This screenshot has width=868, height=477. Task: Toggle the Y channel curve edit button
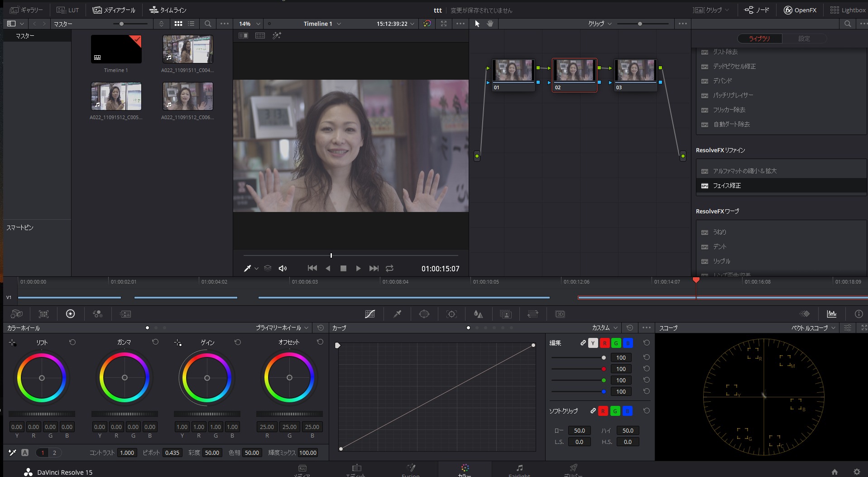pyautogui.click(x=593, y=343)
